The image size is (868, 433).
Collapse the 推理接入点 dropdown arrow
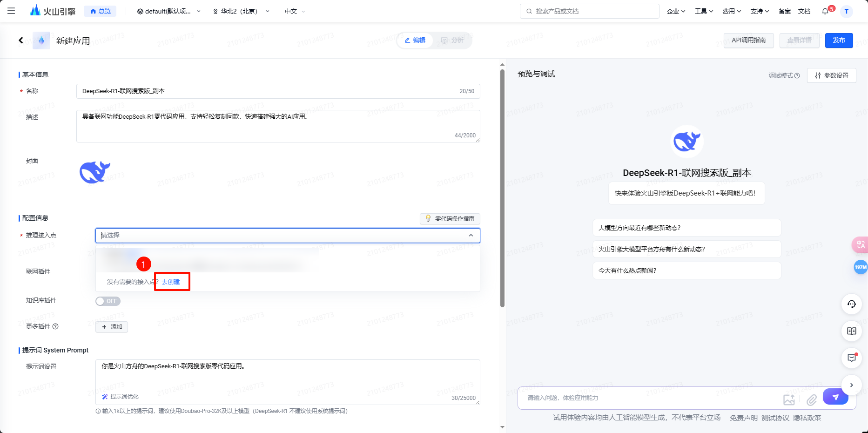pyautogui.click(x=471, y=236)
